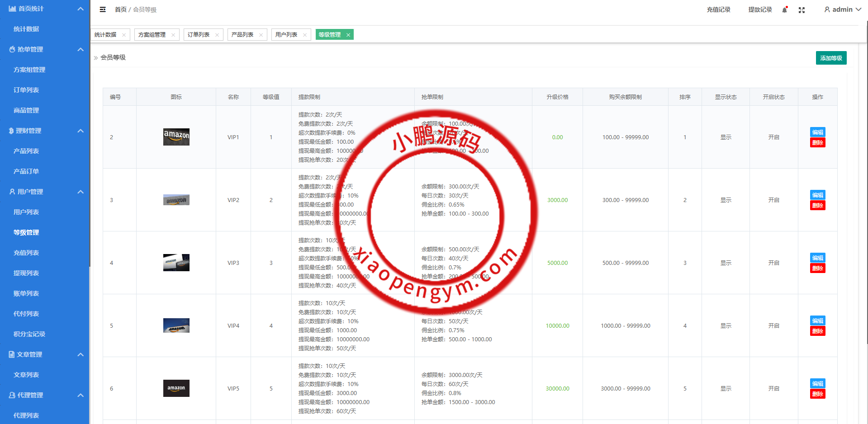Toggle fullscreen mode icon
This screenshot has width=868, height=424.
[x=802, y=10]
